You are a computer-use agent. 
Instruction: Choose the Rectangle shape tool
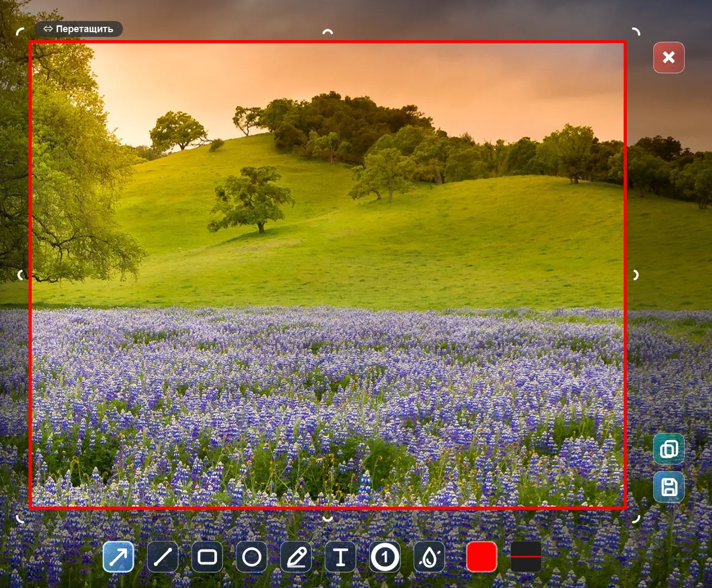click(x=207, y=557)
